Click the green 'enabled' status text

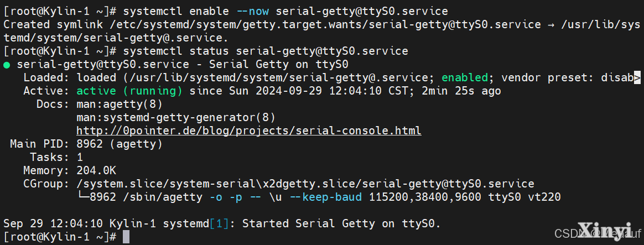click(x=465, y=77)
